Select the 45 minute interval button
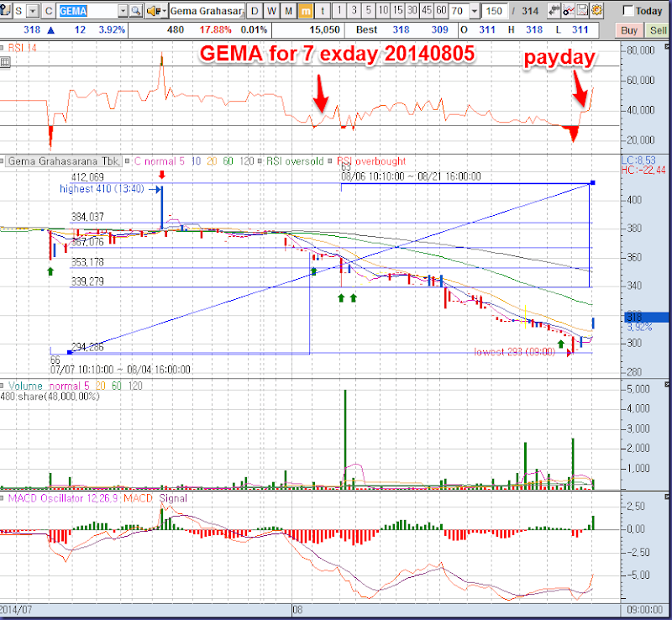672x620 pixels. coord(427,10)
